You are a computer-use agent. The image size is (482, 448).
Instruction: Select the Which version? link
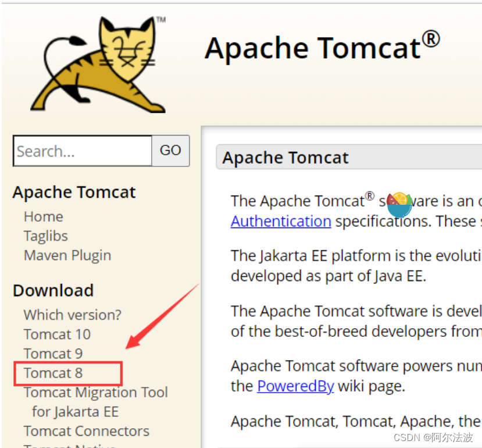pyautogui.click(x=72, y=314)
